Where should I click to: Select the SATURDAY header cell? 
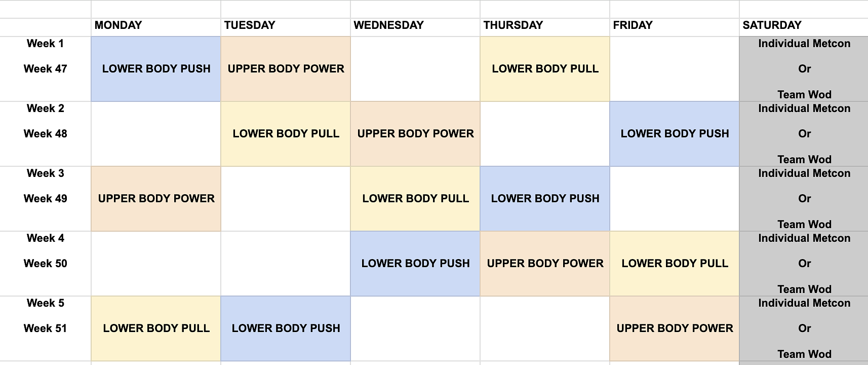[803, 25]
